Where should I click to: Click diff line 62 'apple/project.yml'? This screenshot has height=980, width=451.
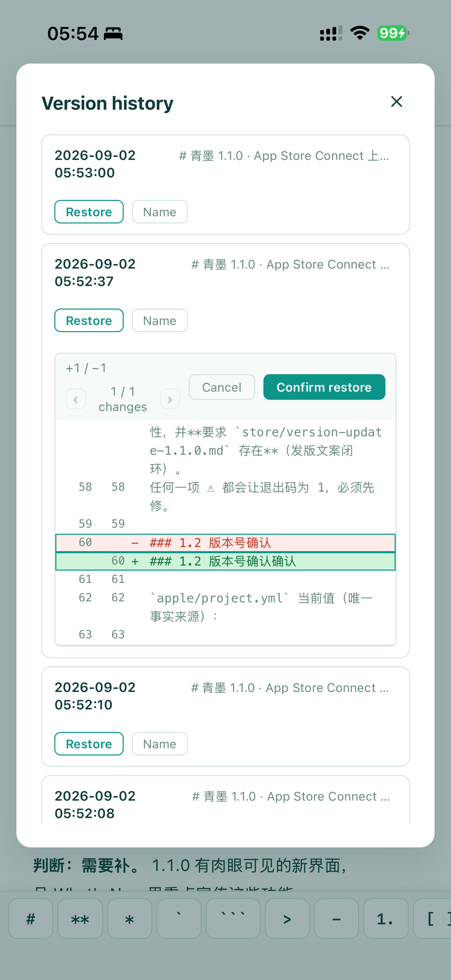pyautogui.click(x=225, y=607)
